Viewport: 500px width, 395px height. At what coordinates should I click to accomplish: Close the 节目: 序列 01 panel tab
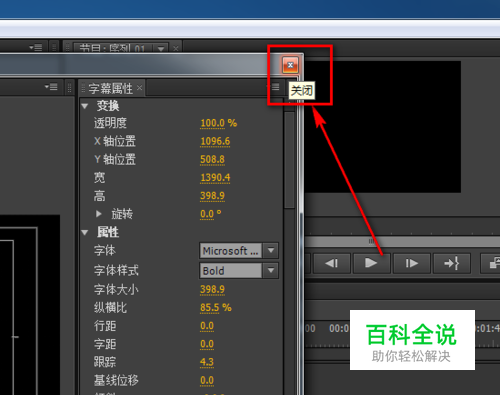176,49
